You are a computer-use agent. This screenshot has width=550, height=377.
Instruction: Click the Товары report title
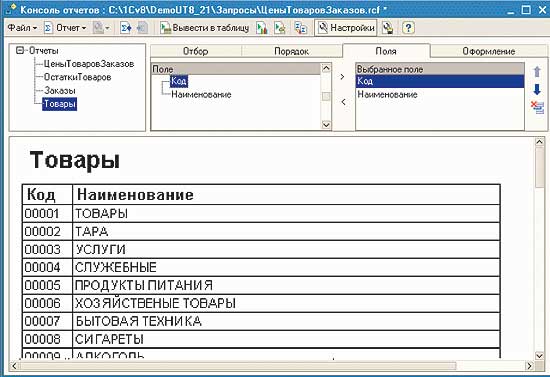75,160
